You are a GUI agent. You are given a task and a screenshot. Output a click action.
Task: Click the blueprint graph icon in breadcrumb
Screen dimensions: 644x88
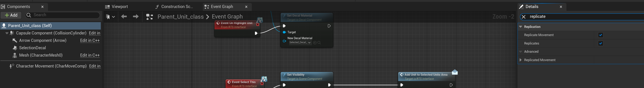click(150, 17)
